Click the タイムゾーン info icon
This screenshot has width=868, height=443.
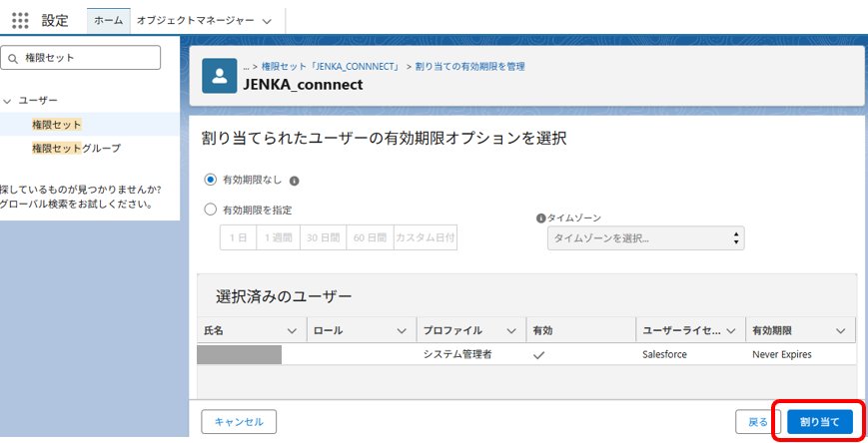tap(541, 218)
